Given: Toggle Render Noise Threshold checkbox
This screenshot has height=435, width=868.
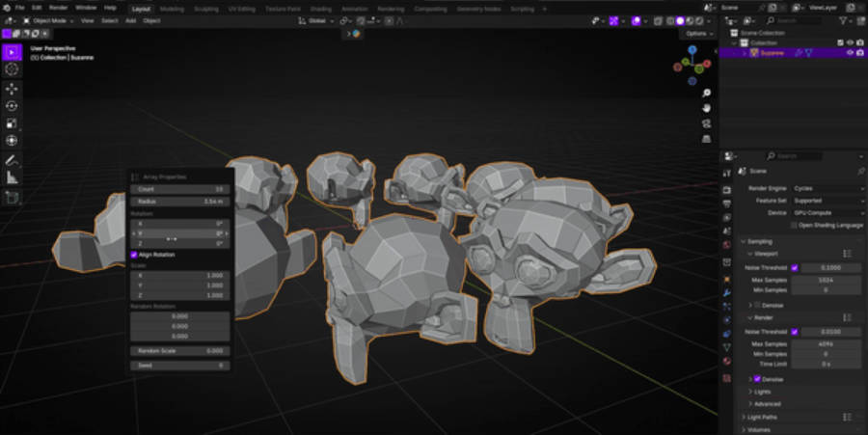Looking at the screenshot, I should [795, 332].
